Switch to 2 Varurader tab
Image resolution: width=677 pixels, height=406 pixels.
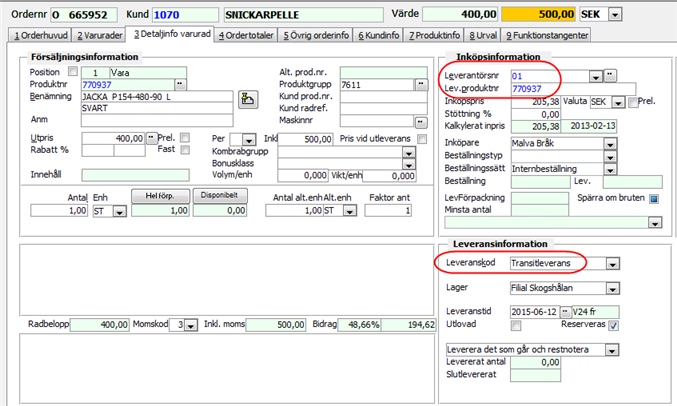point(100,35)
